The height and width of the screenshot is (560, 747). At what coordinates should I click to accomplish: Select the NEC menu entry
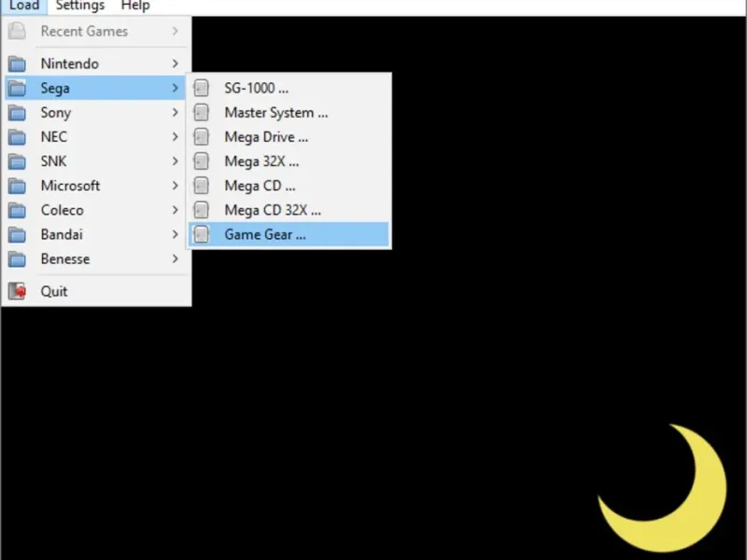click(x=95, y=137)
